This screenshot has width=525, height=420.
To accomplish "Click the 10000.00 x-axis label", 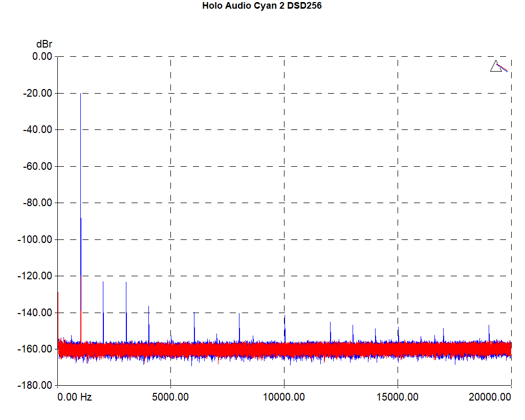I will point(284,397).
